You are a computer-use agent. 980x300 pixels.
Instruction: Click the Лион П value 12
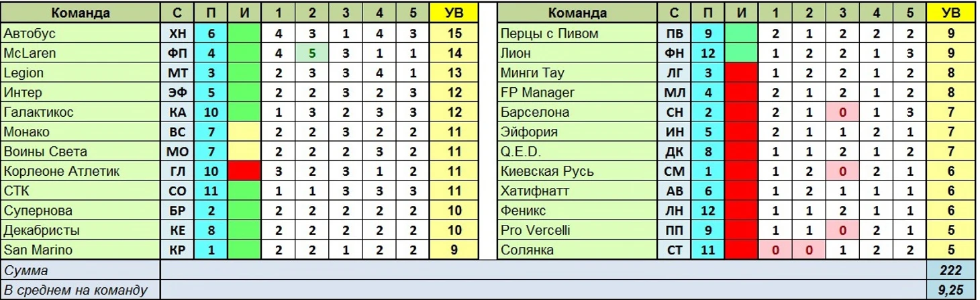click(x=707, y=53)
